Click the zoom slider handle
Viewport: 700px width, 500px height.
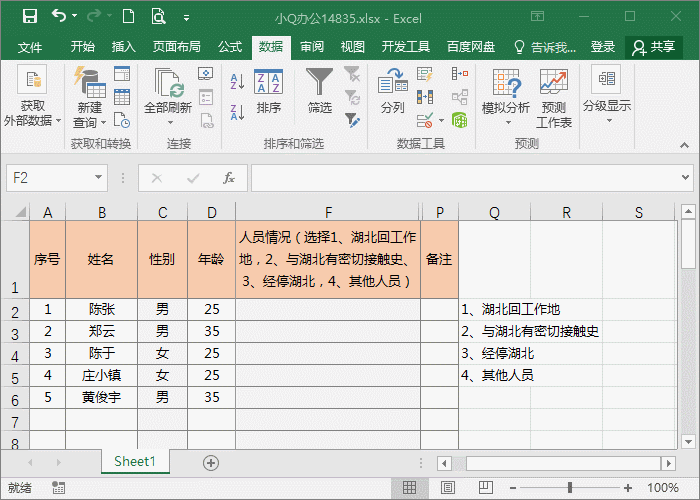click(x=570, y=488)
